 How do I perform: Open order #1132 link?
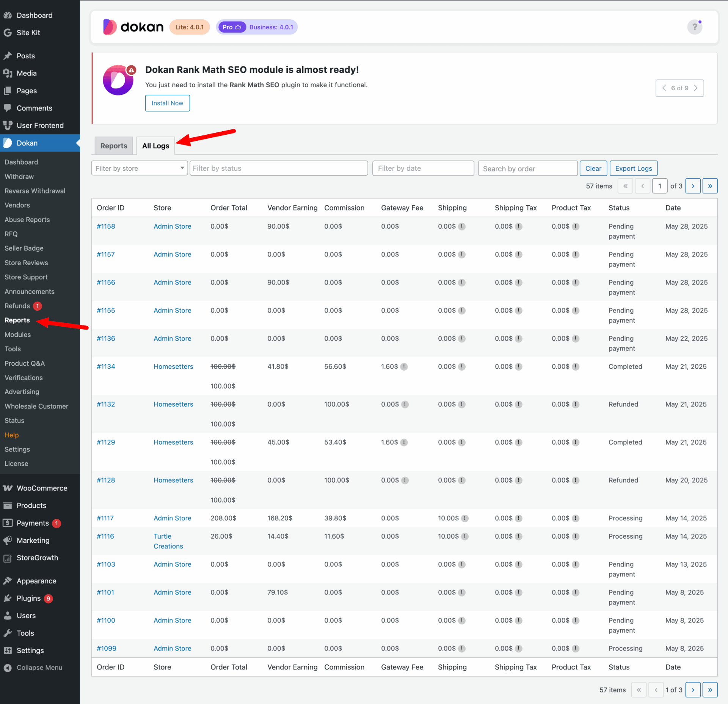click(x=106, y=404)
